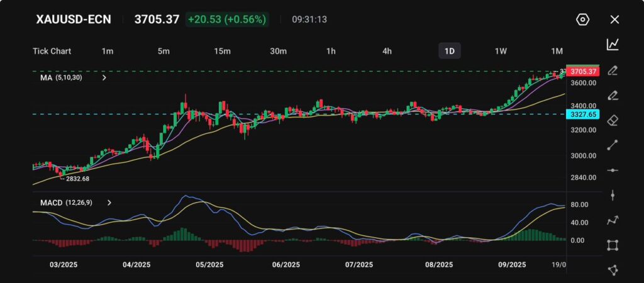Viewport: 644px width, 283px height.
Task: Select the vertical line tool
Action: click(613, 195)
